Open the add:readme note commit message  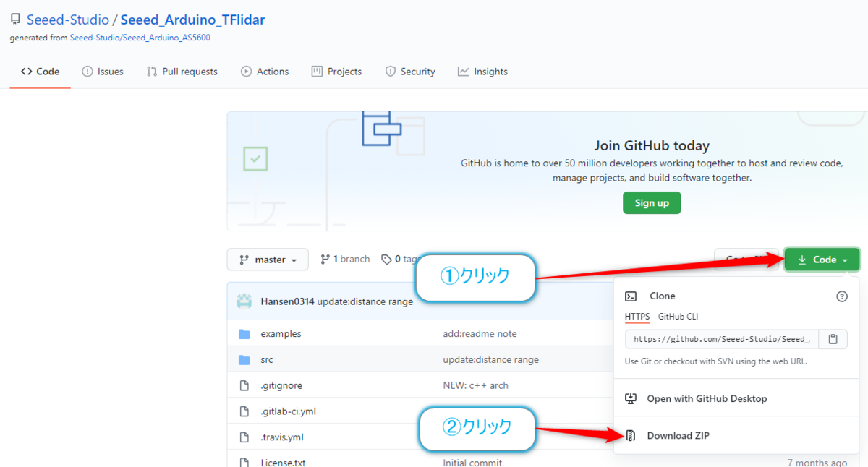click(x=480, y=334)
